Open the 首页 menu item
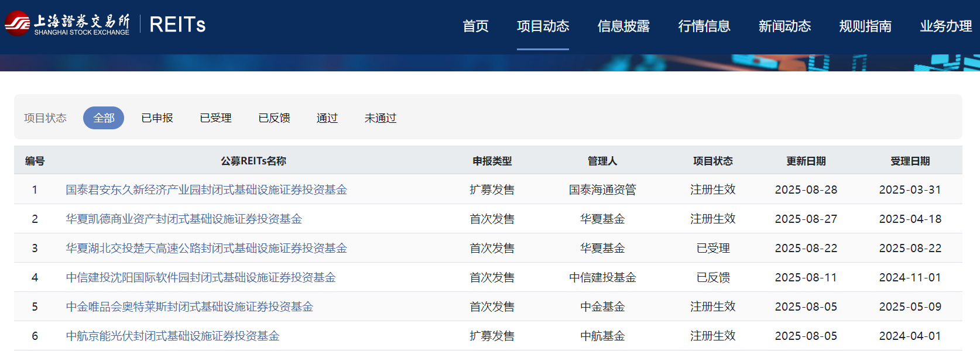The width and height of the screenshot is (980, 351). click(475, 26)
